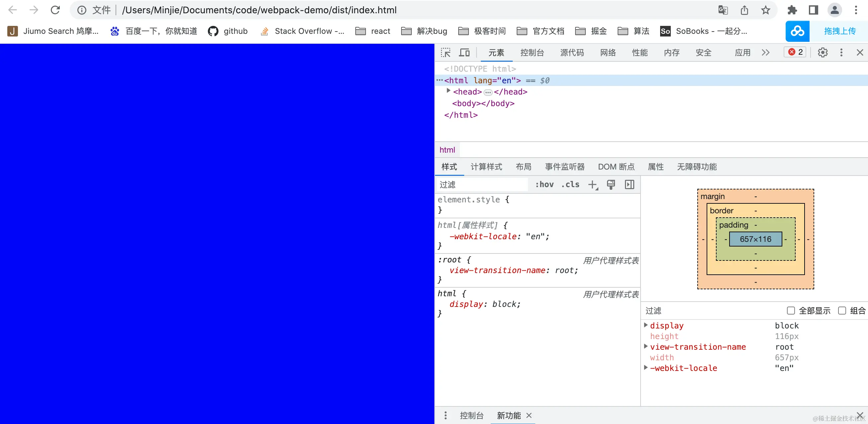Open DevTools settings gear
The height and width of the screenshot is (424, 868).
point(823,52)
